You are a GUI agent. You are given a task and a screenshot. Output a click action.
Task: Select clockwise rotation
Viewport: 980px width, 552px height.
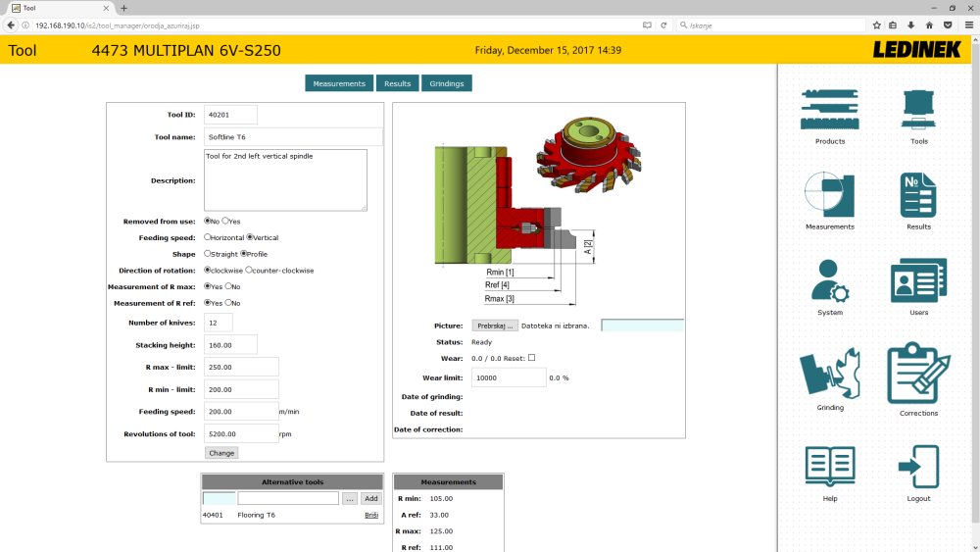208,270
